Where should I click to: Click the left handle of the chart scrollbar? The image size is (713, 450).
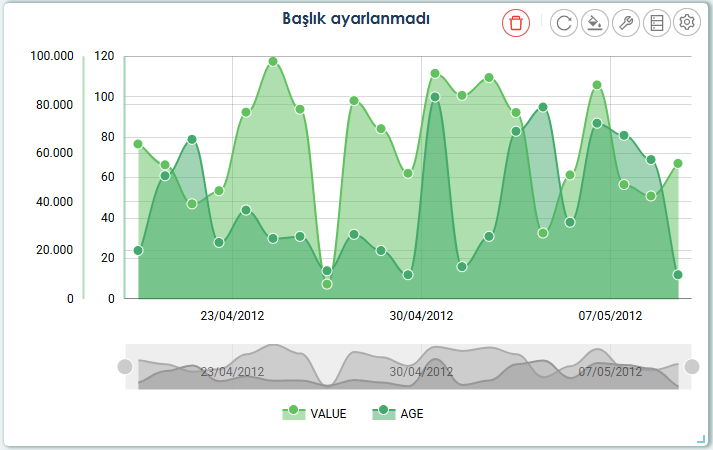[125, 366]
